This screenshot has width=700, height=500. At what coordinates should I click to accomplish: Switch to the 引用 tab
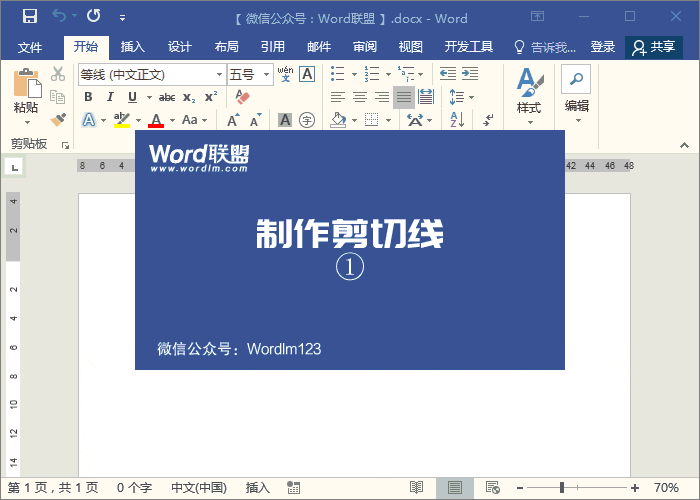point(273,46)
